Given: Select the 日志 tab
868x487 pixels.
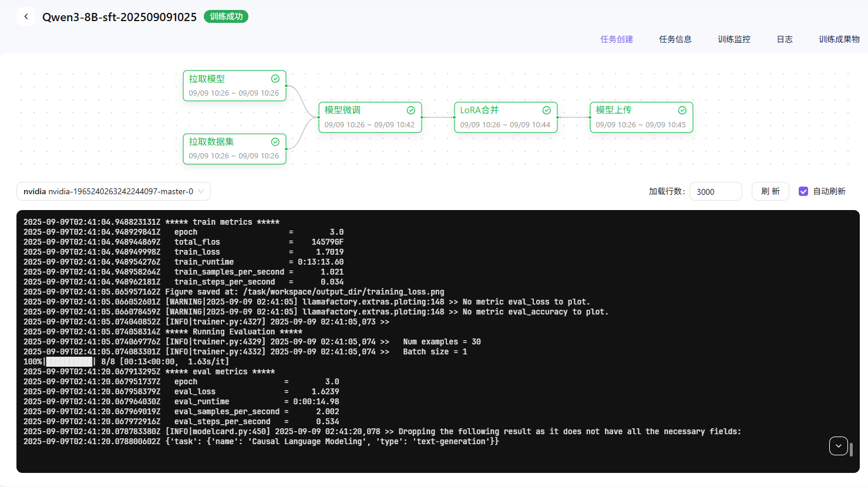Looking at the screenshot, I should (785, 39).
